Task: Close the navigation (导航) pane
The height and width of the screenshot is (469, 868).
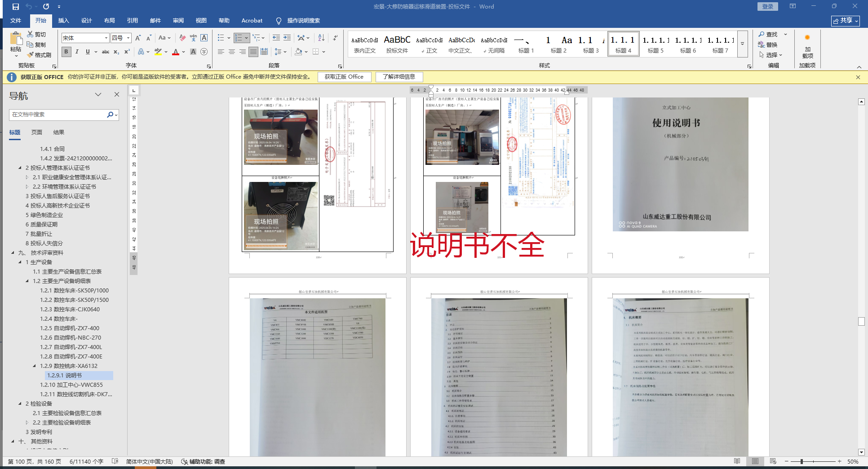Action: (x=117, y=94)
